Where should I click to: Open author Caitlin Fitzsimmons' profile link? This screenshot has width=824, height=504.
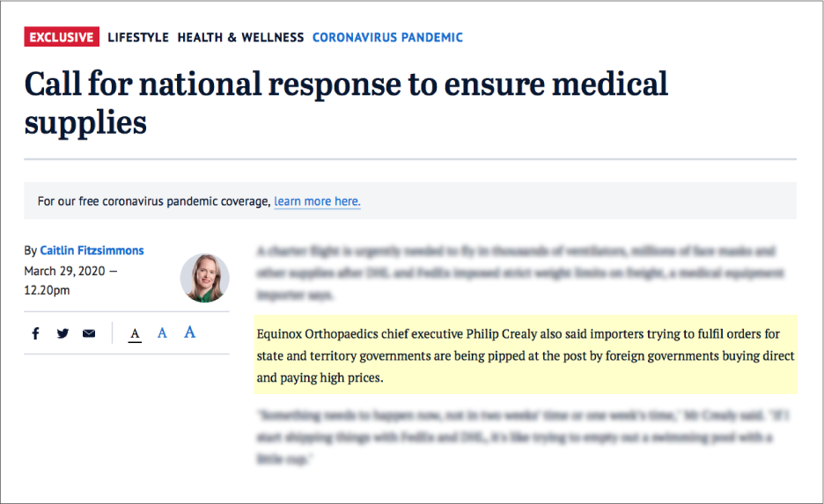click(x=92, y=251)
